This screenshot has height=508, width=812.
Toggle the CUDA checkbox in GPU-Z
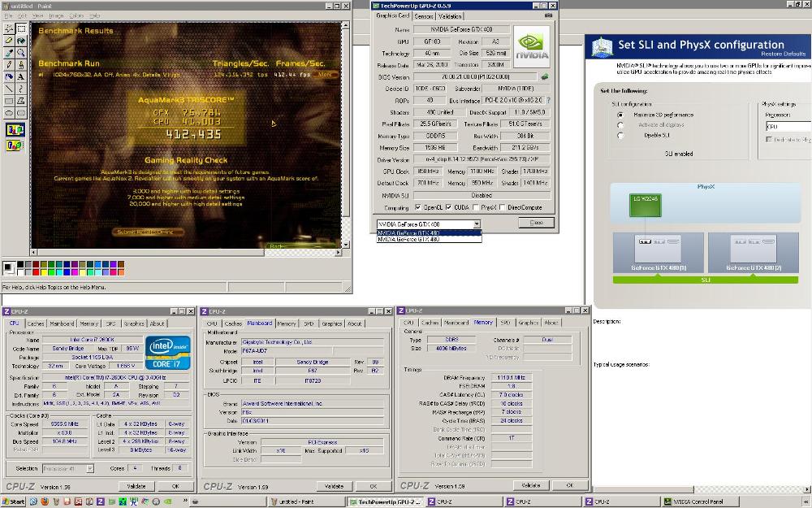[448, 207]
